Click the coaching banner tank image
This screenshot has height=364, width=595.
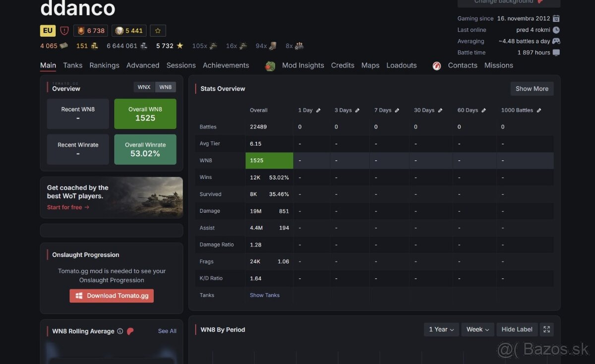[149, 197]
